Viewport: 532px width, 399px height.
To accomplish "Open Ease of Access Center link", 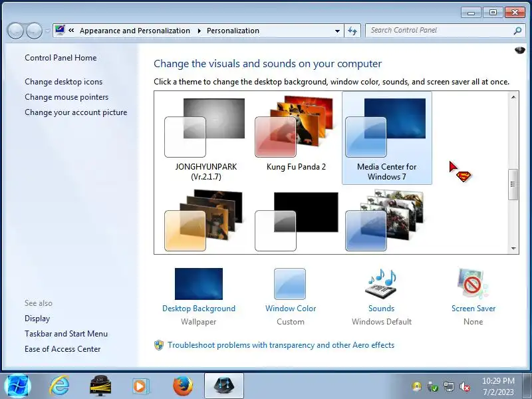I will [x=63, y=349].
